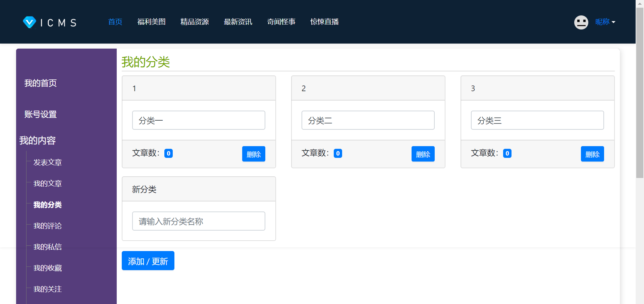Click the 分类一 name input field
Image resolution: width=644 pixels, height=304 pixels.
click(199, 120)
